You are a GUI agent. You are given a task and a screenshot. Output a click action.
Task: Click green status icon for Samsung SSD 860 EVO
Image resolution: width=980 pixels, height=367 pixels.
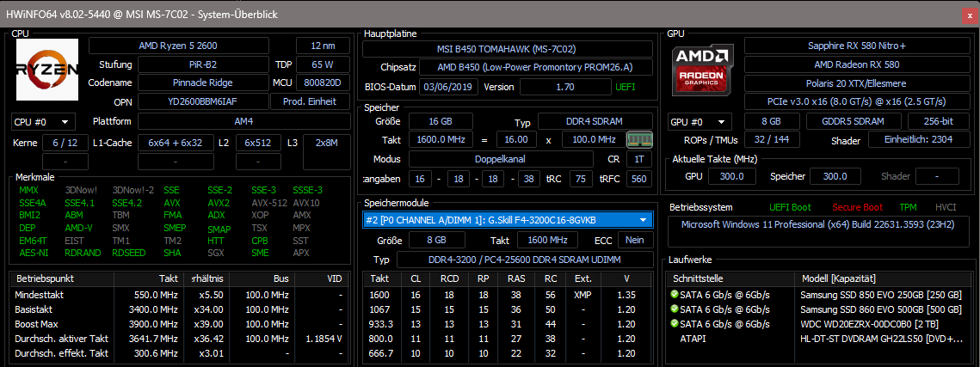click(675, 309)
